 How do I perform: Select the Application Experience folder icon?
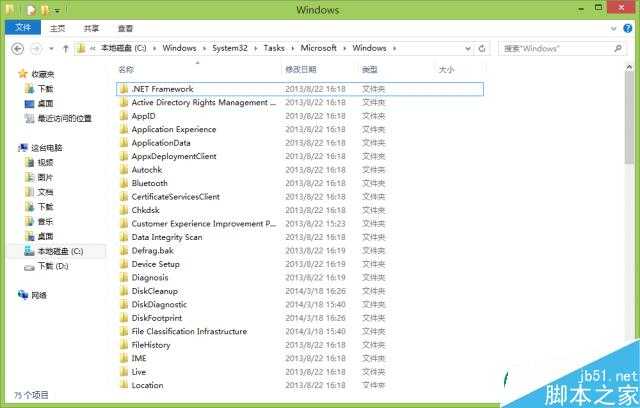click(x=124, y=129)
